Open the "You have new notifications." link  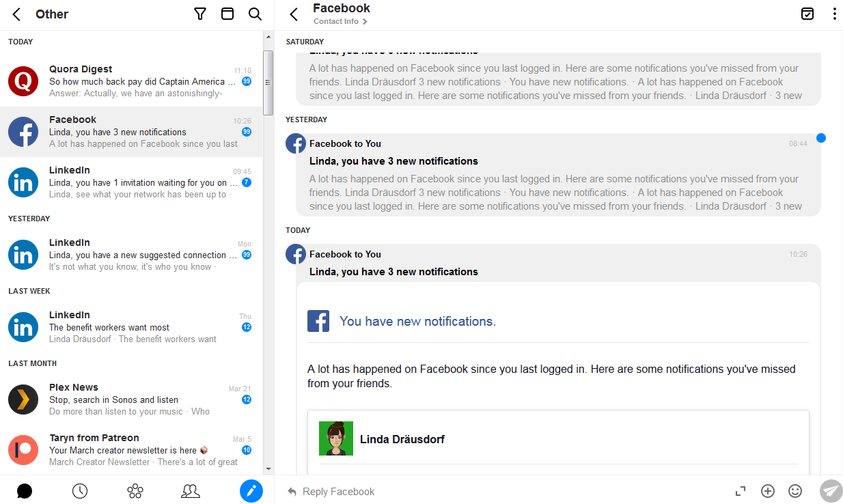[x=417, y=321]
